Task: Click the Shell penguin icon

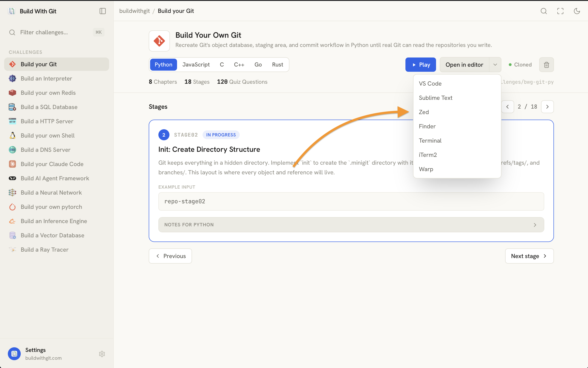Action: tap(12, 135)
